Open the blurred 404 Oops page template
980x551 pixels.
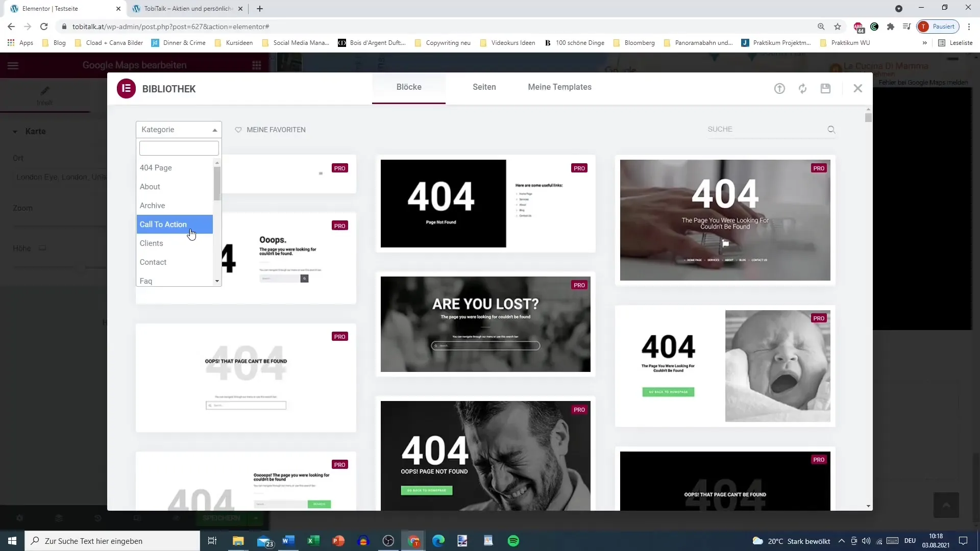coord(246,378)
